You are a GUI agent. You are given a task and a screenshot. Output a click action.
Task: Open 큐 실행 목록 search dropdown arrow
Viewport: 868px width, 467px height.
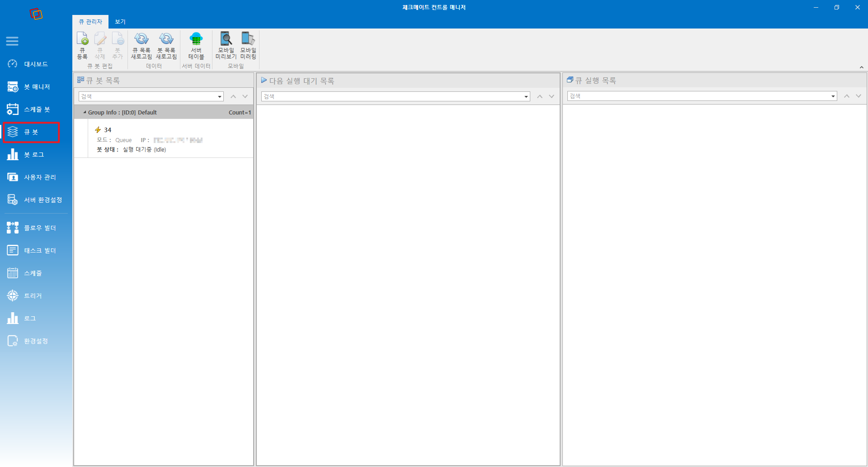tap(833, 96)
